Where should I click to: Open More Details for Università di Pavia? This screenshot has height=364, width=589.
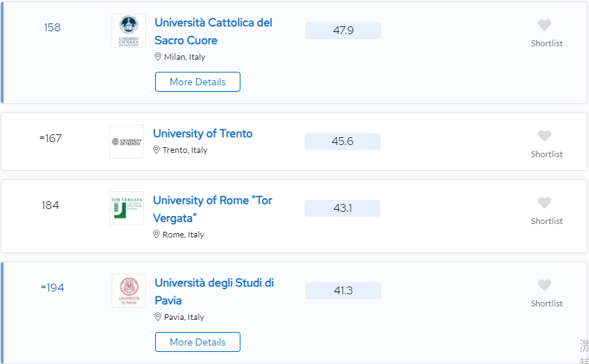click(x=198, y=342)
